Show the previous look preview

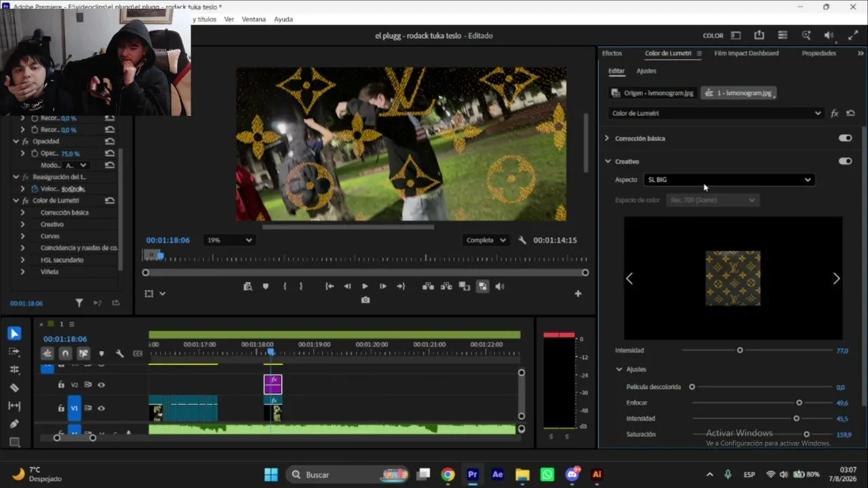pos(629,279)
